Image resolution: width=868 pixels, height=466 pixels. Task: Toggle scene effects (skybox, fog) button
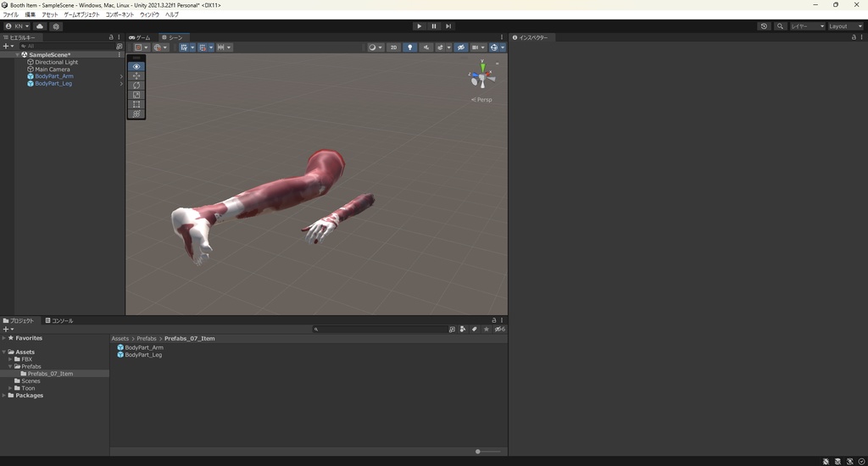click(x=440, y=47)
